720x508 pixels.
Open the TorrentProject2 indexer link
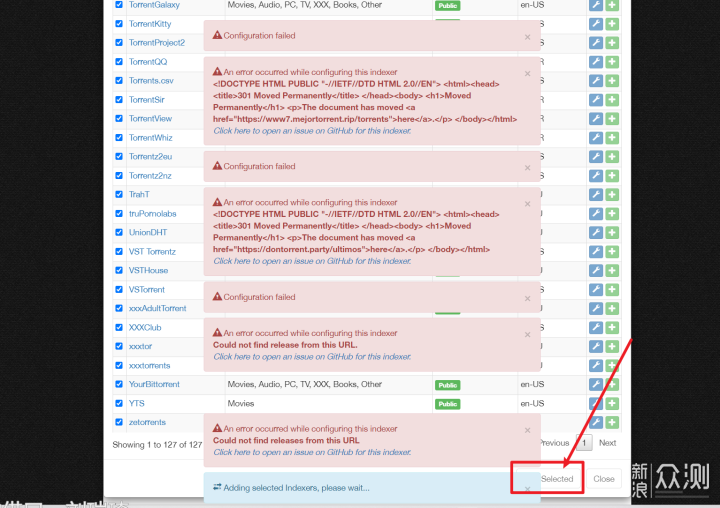point(157,43)
